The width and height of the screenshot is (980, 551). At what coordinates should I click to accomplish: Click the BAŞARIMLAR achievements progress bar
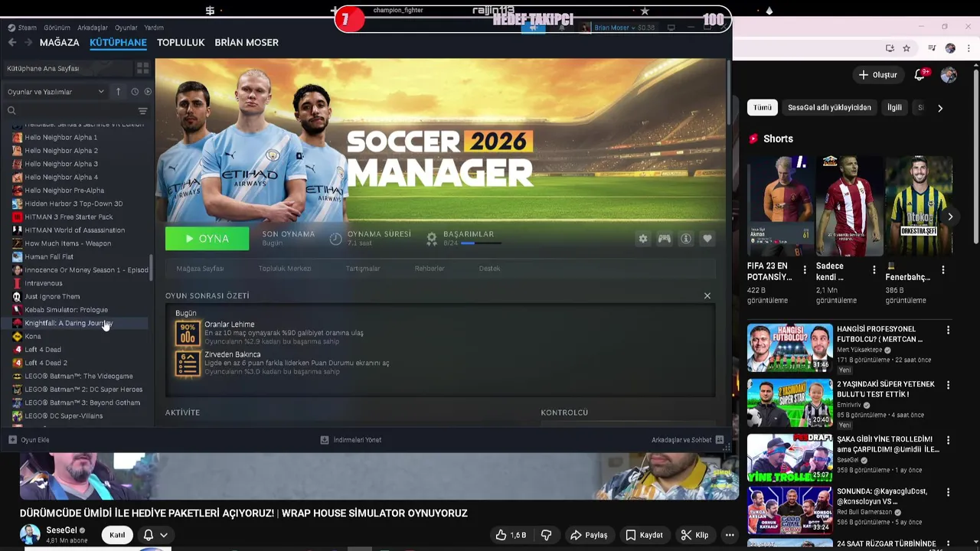[481, 243]
